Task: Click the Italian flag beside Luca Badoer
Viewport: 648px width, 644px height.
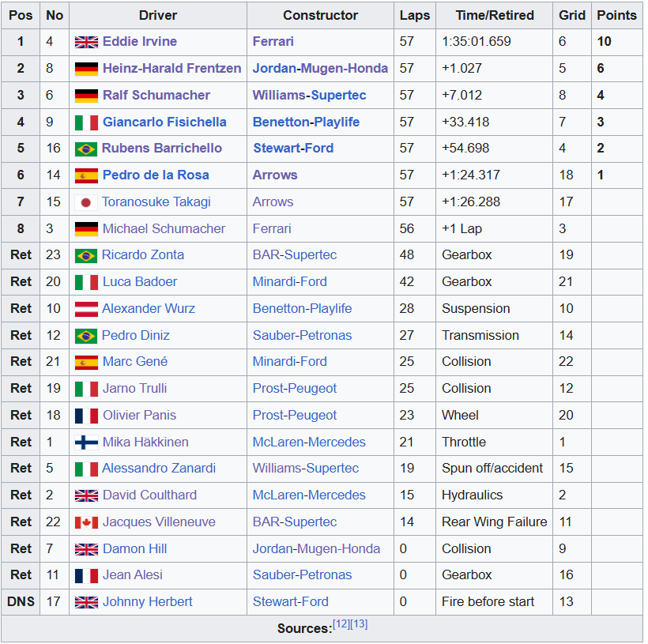Action: click(86, 282)
